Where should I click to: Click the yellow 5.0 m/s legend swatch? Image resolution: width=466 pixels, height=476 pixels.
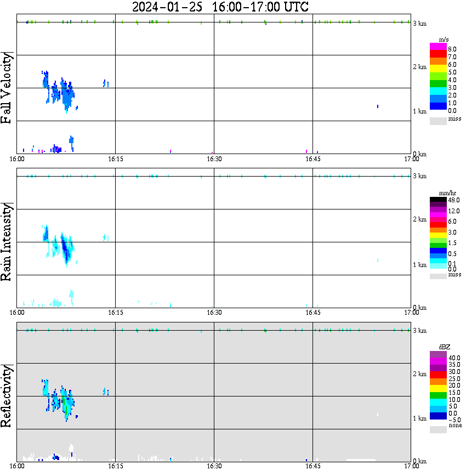tap(438, 69)
